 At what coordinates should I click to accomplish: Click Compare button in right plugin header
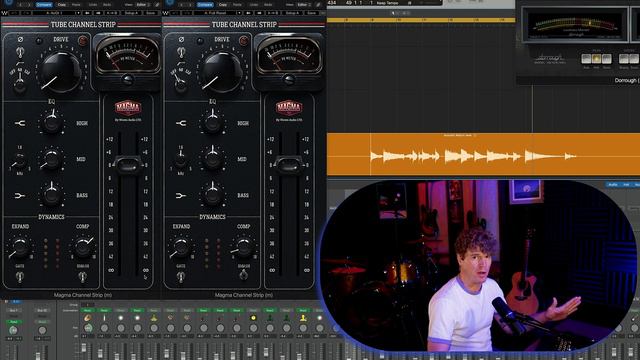(205, 5)
